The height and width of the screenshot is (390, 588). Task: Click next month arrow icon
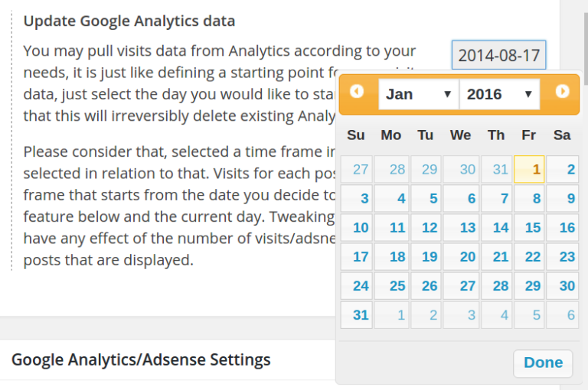pyautogui.click(x=562, y=92)
